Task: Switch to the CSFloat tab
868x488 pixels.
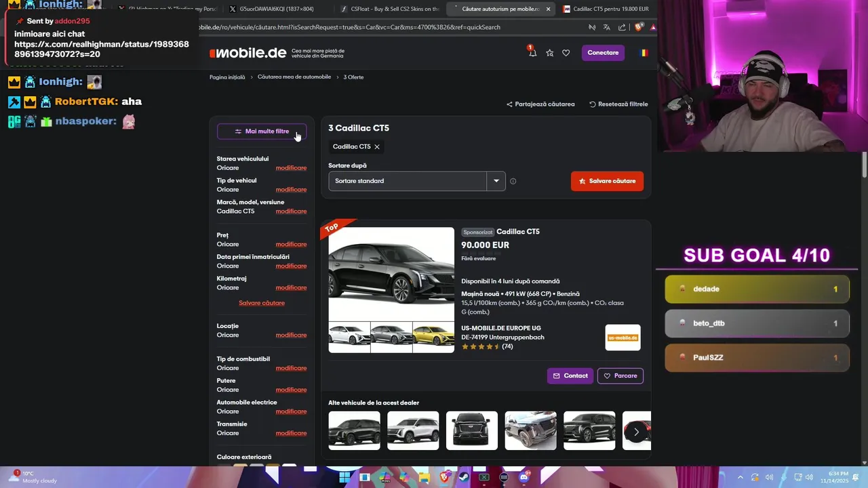Action: (390, 9)
